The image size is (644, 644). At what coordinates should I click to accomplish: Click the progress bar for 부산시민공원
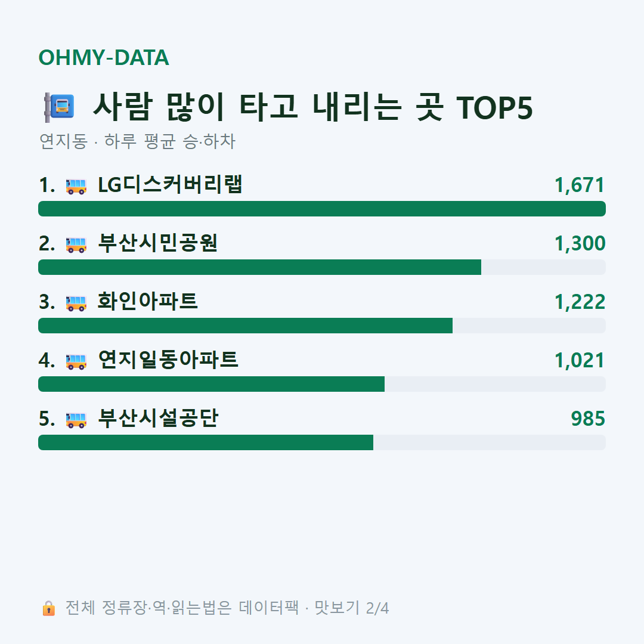point(322,267)
